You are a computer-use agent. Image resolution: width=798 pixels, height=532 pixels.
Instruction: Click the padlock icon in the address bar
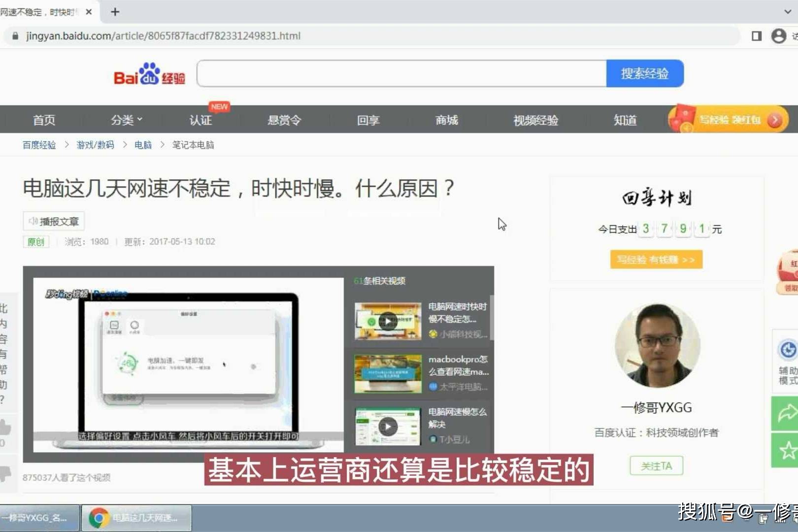click(x=15, y=36)
